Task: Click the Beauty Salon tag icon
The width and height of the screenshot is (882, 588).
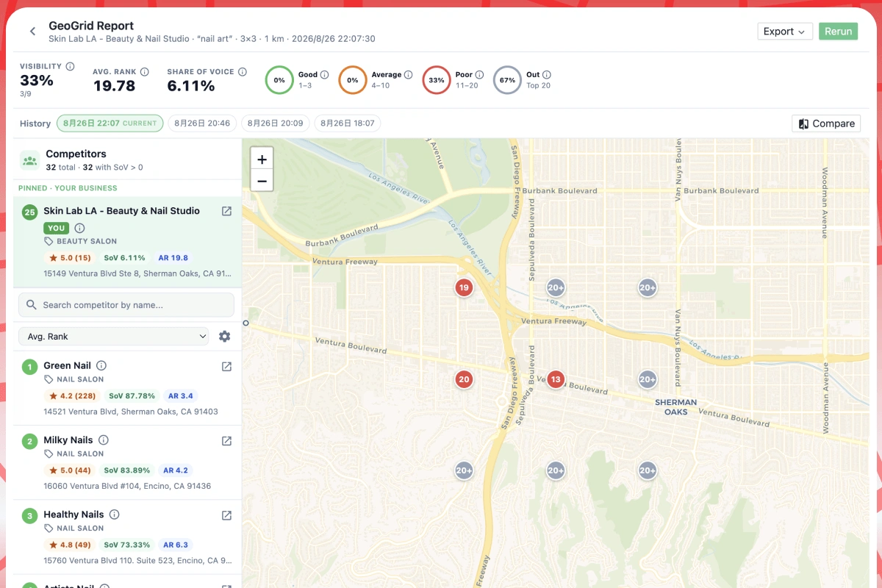Action: pyautogui.click(x=49, y=241)
